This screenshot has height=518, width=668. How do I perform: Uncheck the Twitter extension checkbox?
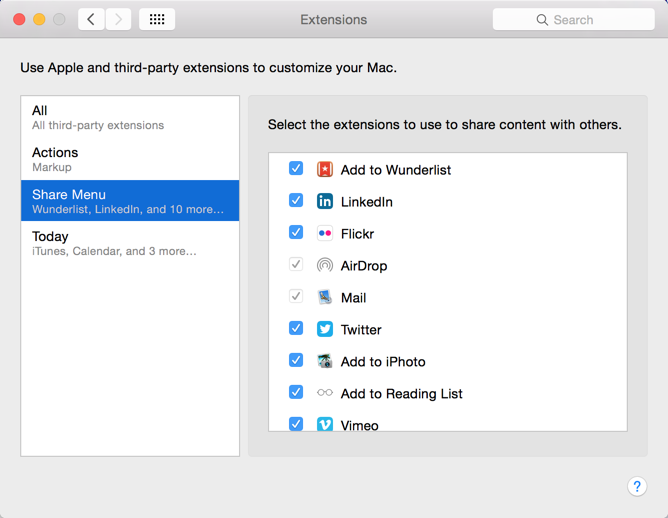296,329
